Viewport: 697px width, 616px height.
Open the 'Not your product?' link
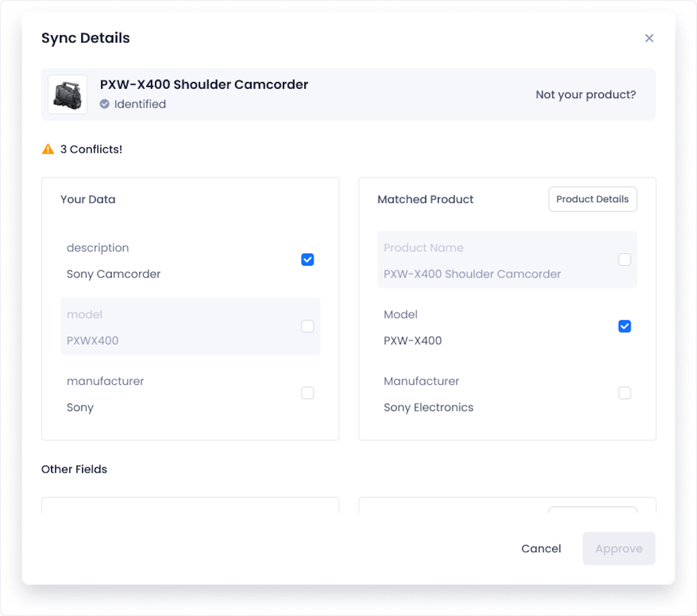click(585, 95)
